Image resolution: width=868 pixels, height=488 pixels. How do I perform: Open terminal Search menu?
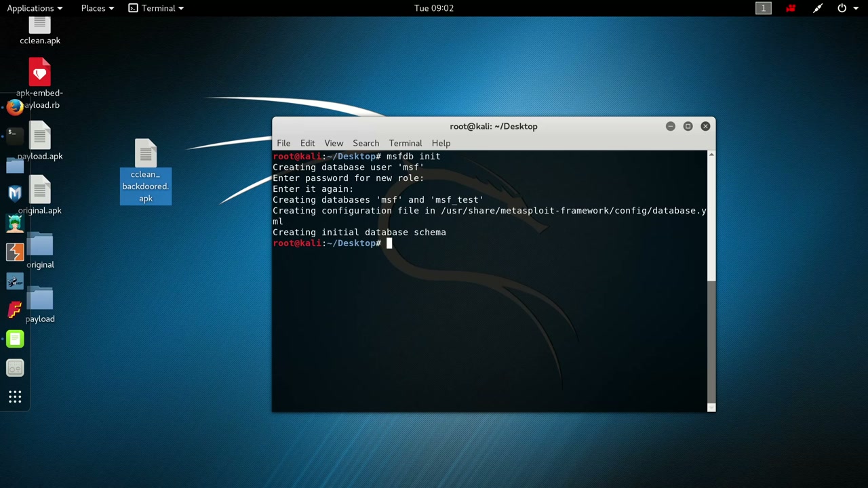click(x=366, y=143)
